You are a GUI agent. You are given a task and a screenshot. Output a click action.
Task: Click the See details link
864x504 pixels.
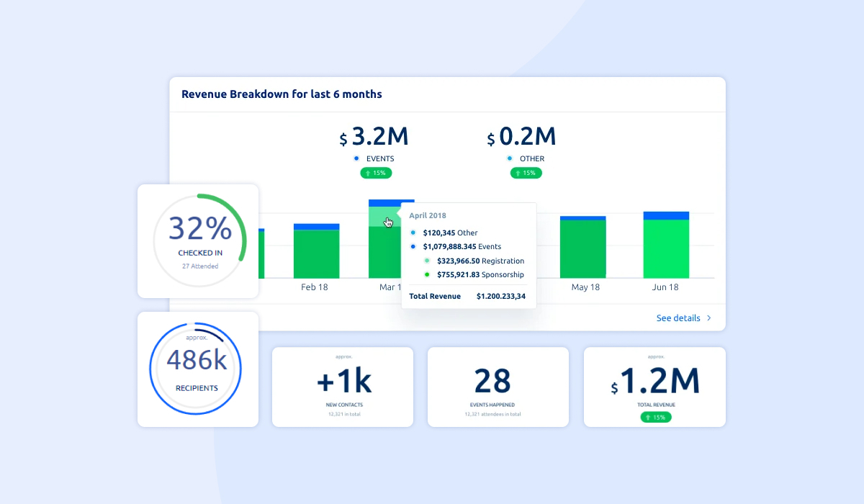coord(678,318)
